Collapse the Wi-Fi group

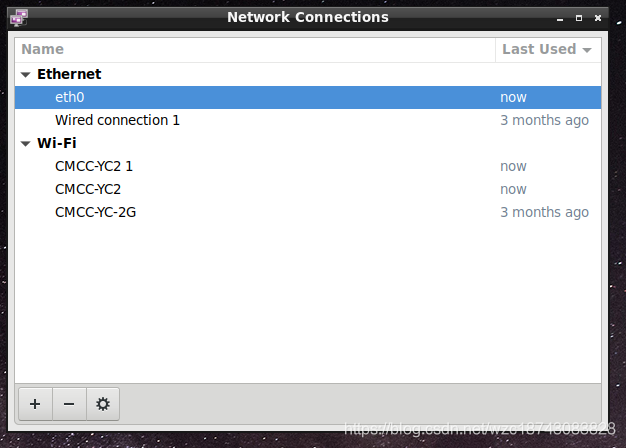tap(26, 144)
